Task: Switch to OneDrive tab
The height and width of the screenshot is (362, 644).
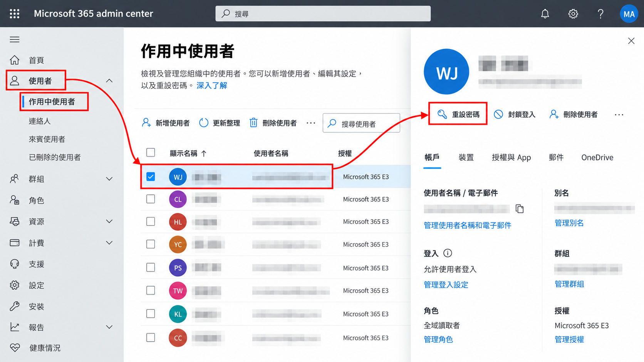Action: click(x=597, y=157)
